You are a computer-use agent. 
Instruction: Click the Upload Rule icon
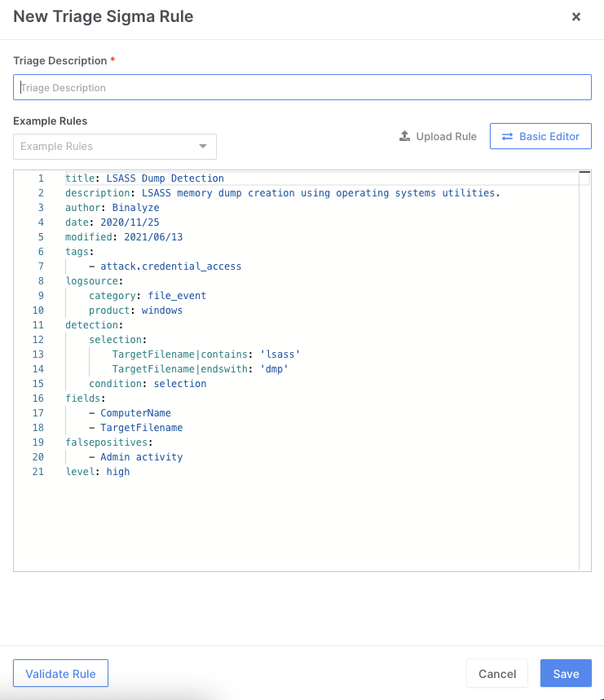(404, 136)
